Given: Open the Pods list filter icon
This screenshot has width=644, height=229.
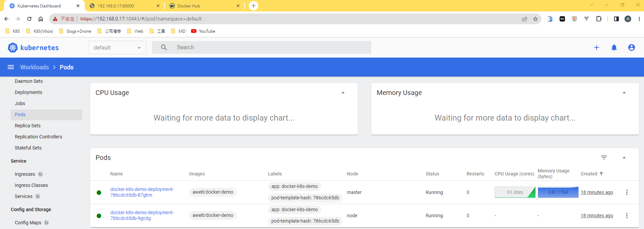Looking at the screenshot, I should pos(604,158).
